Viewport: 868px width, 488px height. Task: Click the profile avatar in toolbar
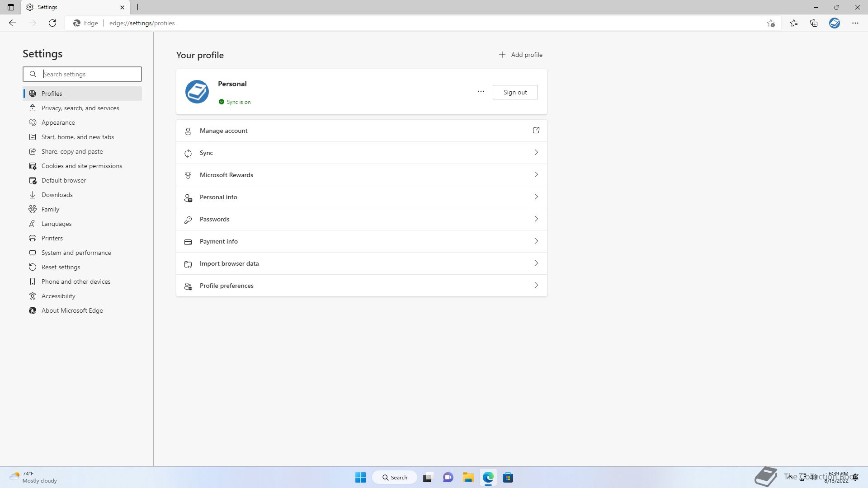(x=835, y=23)
